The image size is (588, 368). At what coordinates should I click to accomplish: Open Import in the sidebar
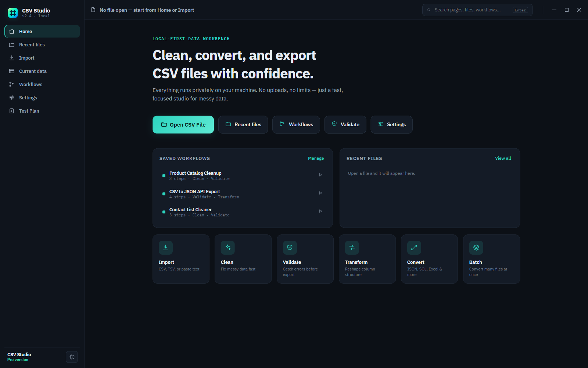click(42, 58)
